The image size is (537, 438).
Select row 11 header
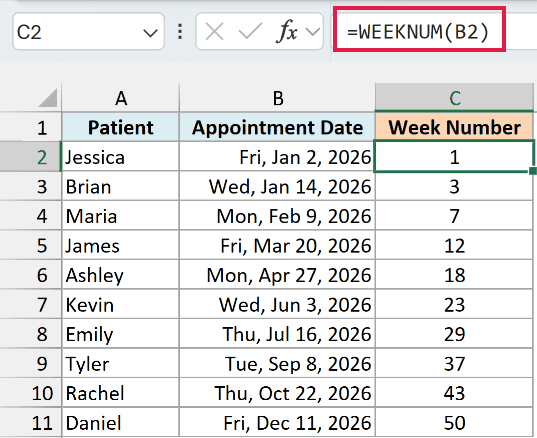tap(31, 422)
